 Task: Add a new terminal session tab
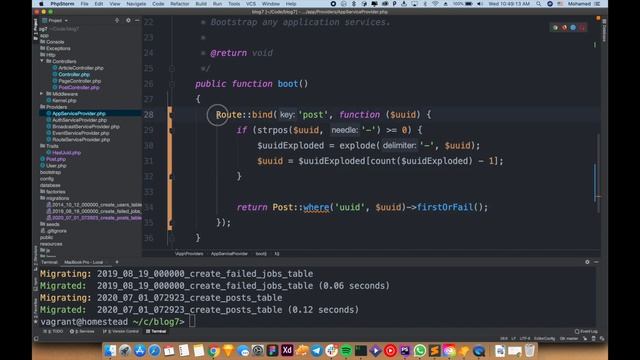click(x=116, y=262)
